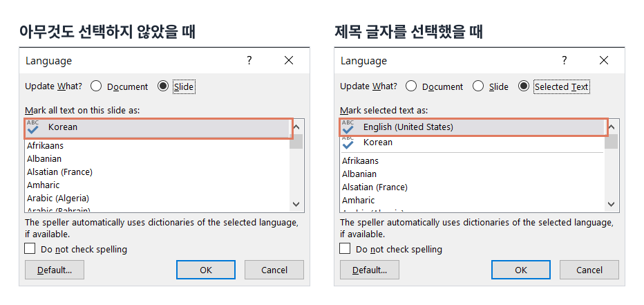
Task: Click Cancel in the left Language dialog
Action: 274,270
